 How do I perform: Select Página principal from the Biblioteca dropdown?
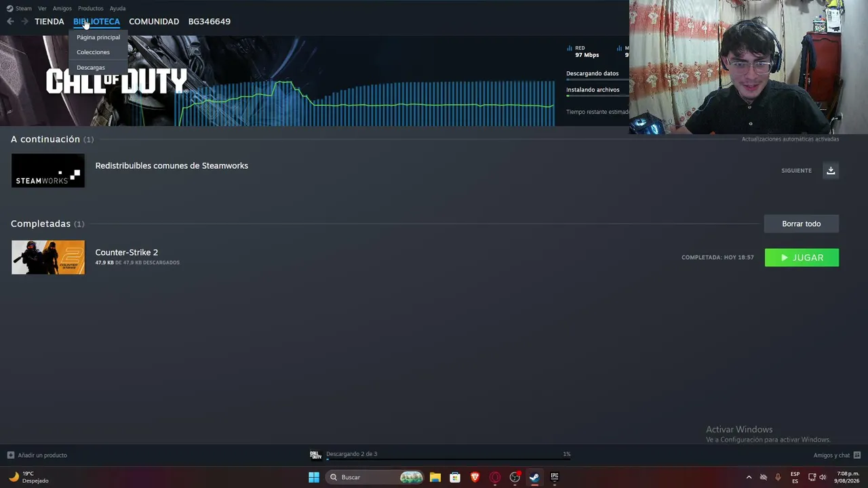click(x=98, y=37)
